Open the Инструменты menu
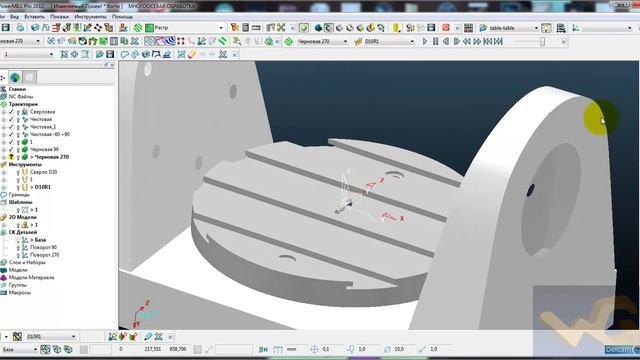The image size is (640, 360). tap(90, 17)
